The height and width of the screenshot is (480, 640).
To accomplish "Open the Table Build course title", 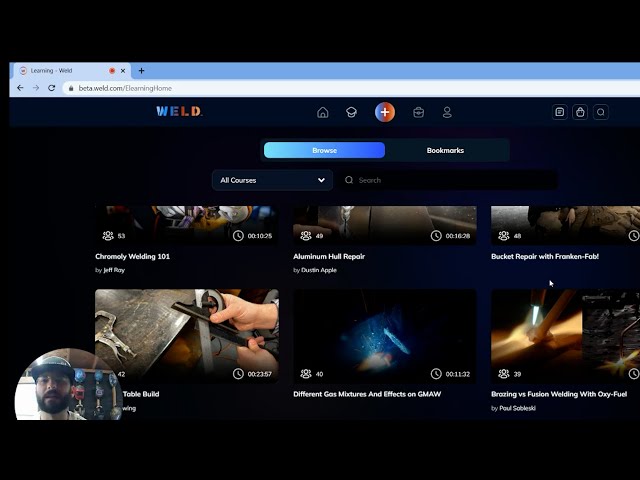I will (x=141, y=394).
